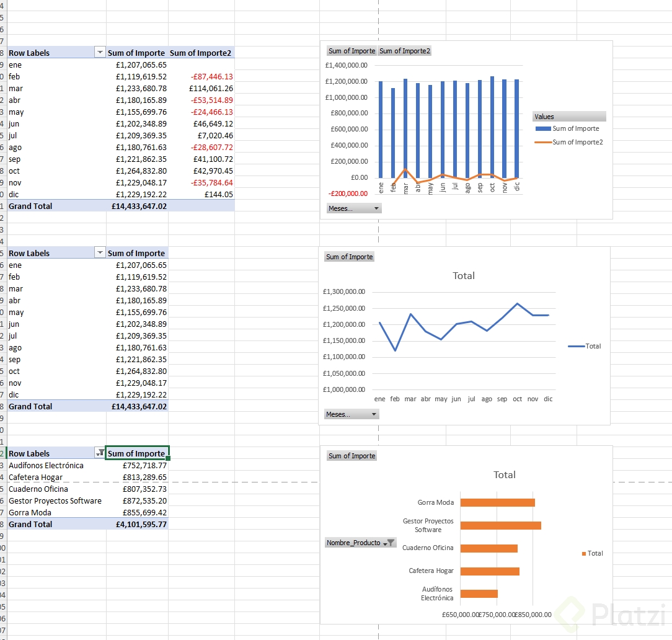Screen dimensions: 672x640
Task: Select Sum of Importe2 column header cell
Action: (x=201, y=53)
